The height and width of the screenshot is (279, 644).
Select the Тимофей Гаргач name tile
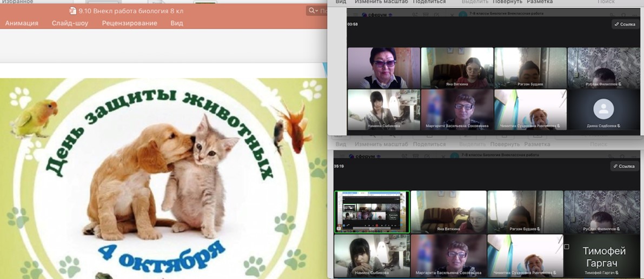tap(602, 256)
